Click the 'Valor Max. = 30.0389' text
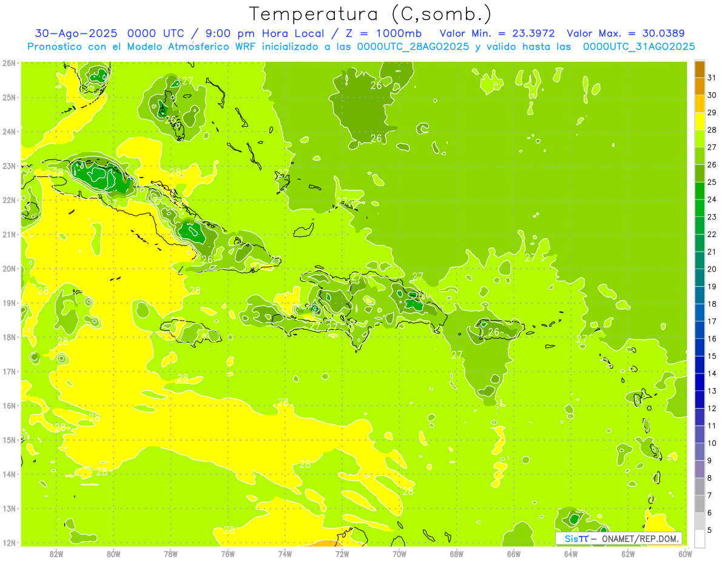This screenshot has height=562, width=728. click(x=625, y=33)
